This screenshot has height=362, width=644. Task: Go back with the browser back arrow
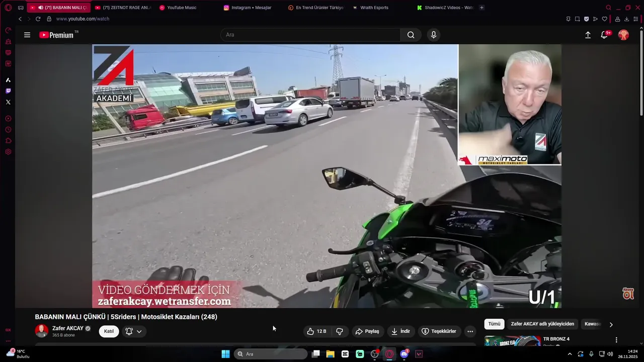coord(20,19)
